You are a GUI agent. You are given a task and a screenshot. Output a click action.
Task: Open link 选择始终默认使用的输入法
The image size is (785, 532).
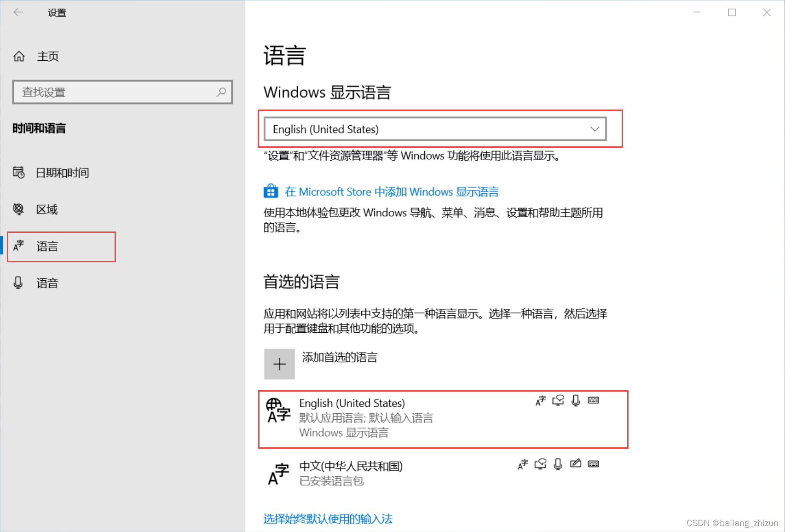pos(328,519)
